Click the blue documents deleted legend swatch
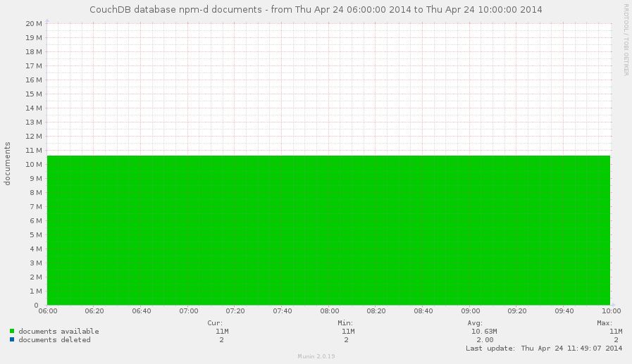Viewport: 632px width, 364px height. (x=12, y=340)
